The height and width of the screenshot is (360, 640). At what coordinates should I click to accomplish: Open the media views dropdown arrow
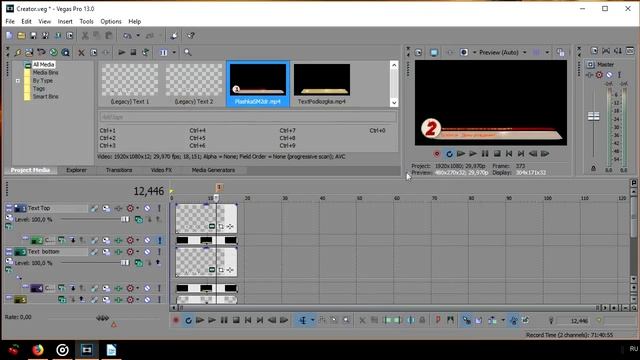click(x=174, y=53)
